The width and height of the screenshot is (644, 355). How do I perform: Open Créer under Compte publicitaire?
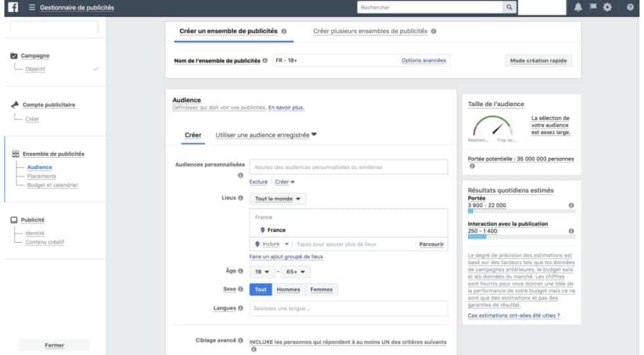32,119
